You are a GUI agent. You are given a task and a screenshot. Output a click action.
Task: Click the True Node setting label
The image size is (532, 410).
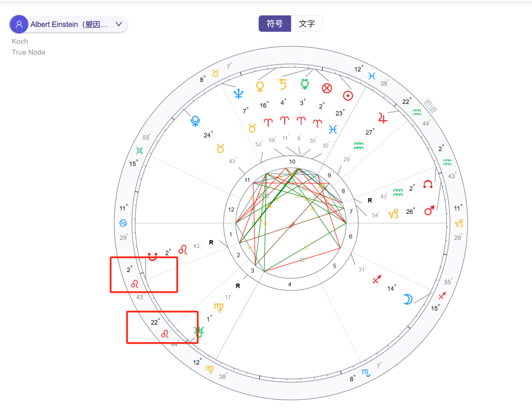28,52
